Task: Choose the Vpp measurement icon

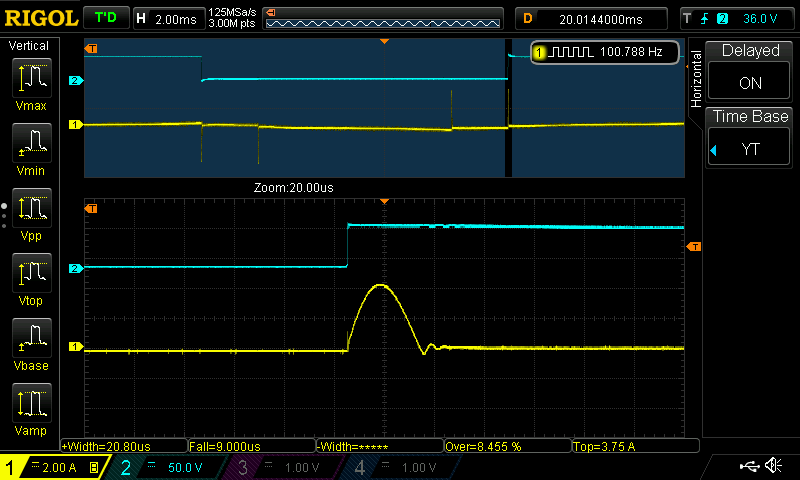Action: click(33, 210)
